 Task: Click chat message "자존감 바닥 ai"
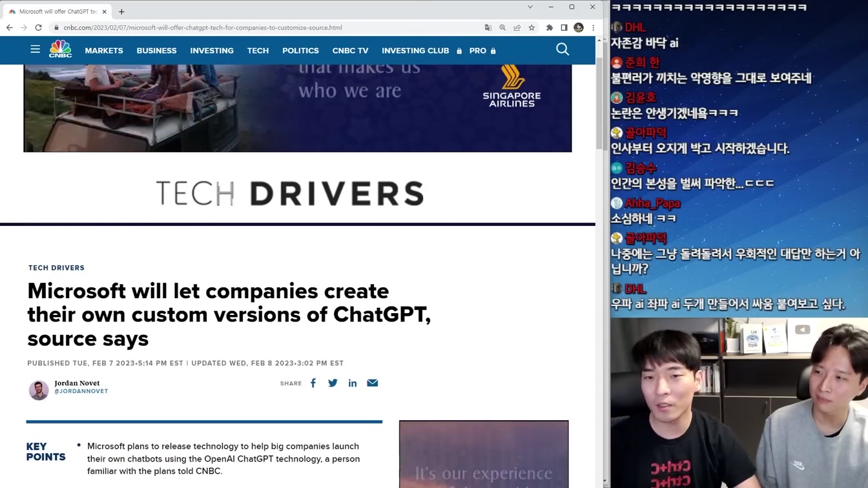tap(645, 43)
